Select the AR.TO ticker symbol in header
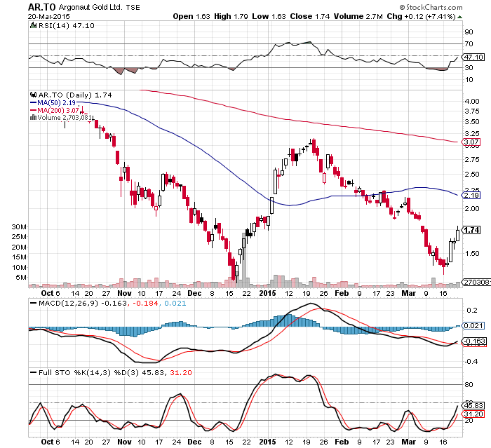This screenshot has height=448, width=491. (41, 7)
